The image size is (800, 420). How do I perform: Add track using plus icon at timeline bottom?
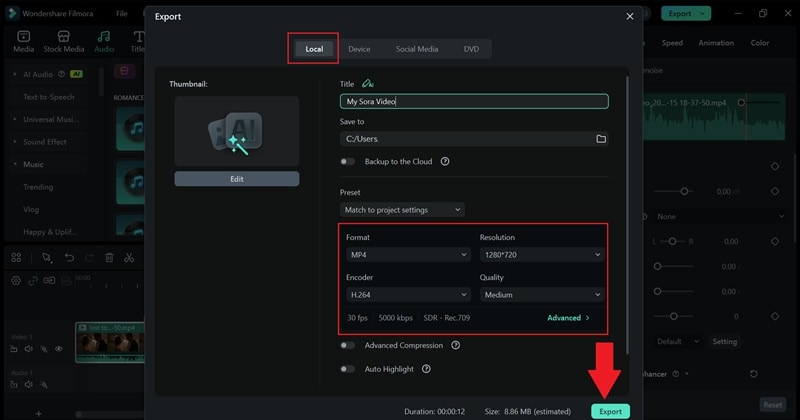38,413
